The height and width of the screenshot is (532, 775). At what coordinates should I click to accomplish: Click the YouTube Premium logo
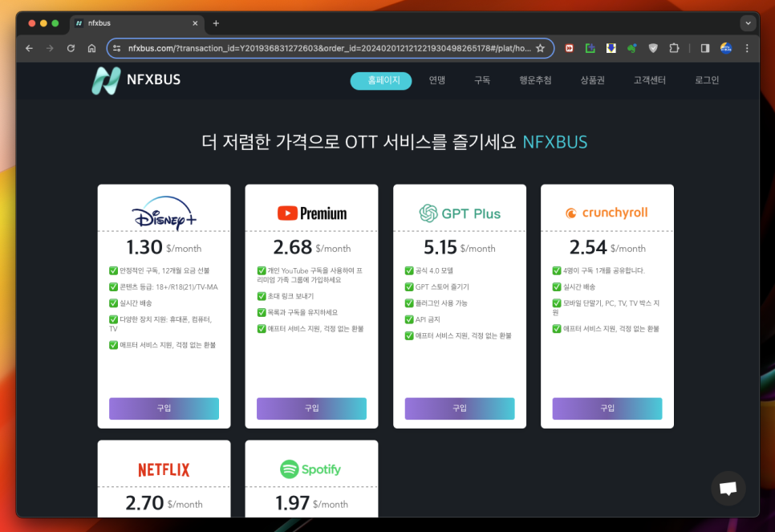coord(312,213)
